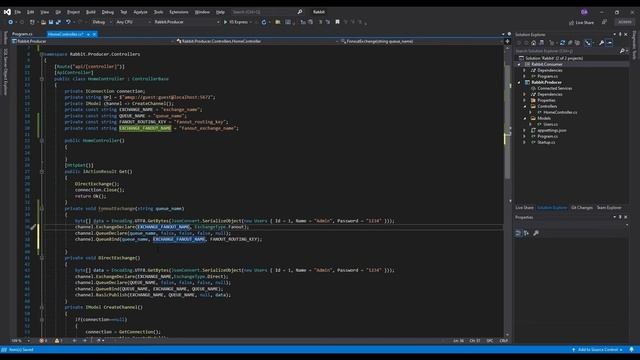This screenshot has width=640, height=360.
Task: Open the Extensions menu
Action: click(x=179, y=12)
